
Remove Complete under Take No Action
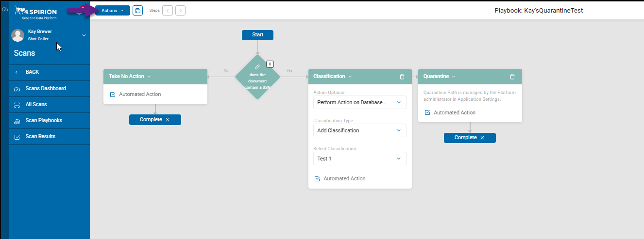pyautogui.click(x=168, y=120)
